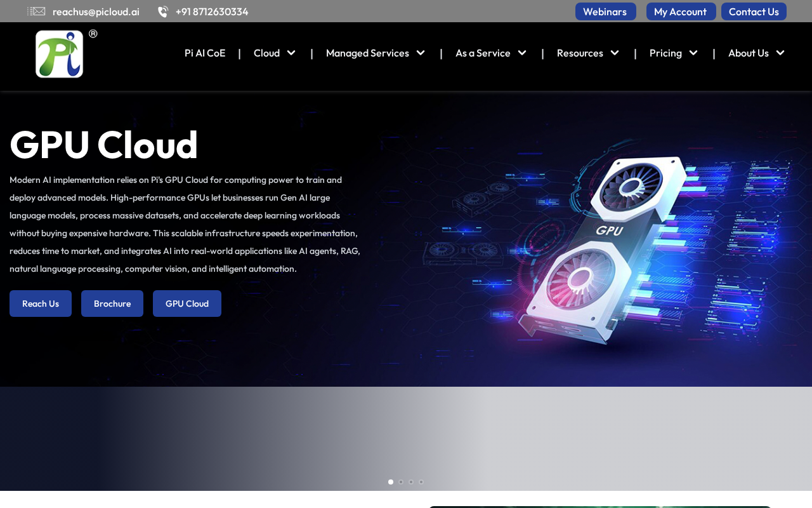
Task: Go to the second carousel slide dot
Action: (x=401, y=482)
